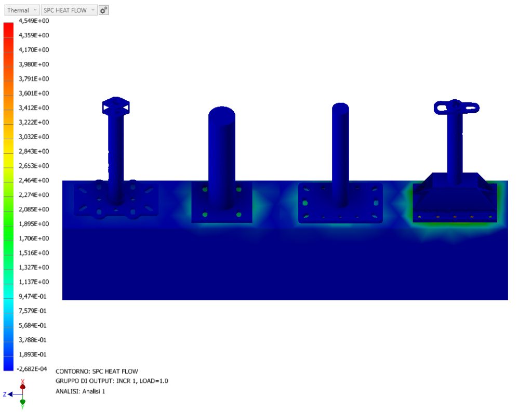Open the Thermal result type dropdown
The height and width of the screenshot is (412, 532).
pyautogui.click(x=22, y=10)
